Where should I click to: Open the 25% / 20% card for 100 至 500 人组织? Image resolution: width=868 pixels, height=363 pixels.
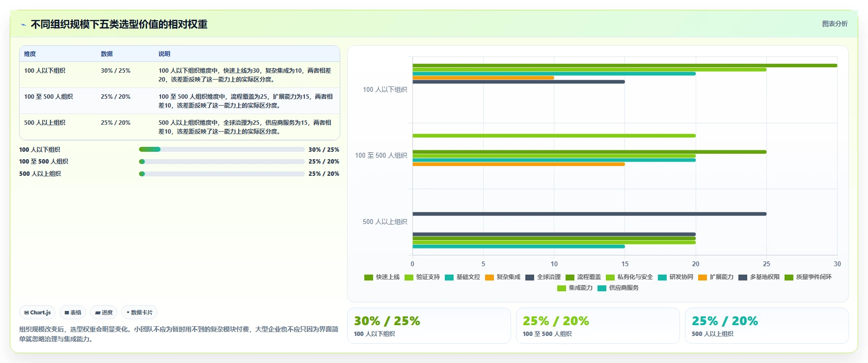coord(598,326)
